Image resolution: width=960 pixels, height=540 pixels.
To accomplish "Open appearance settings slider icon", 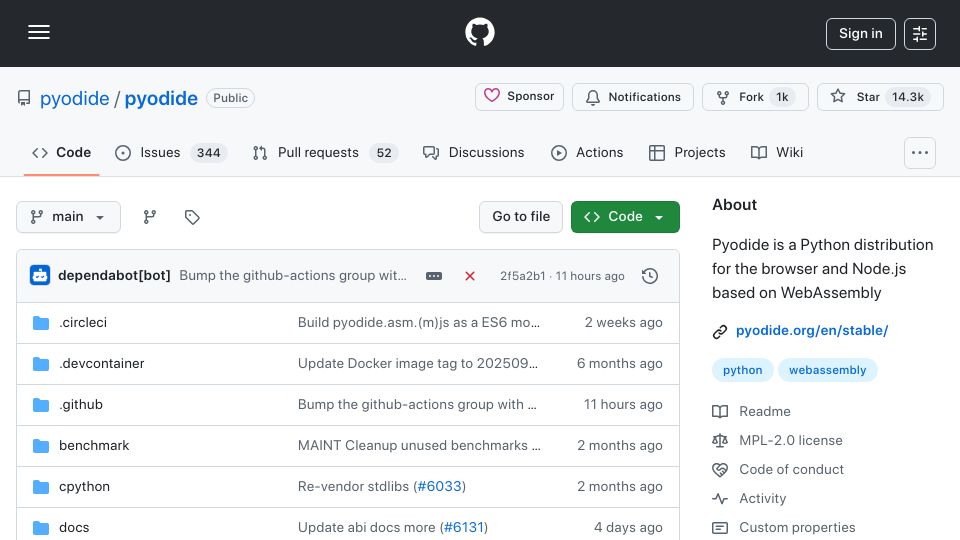I will [920, 34].
